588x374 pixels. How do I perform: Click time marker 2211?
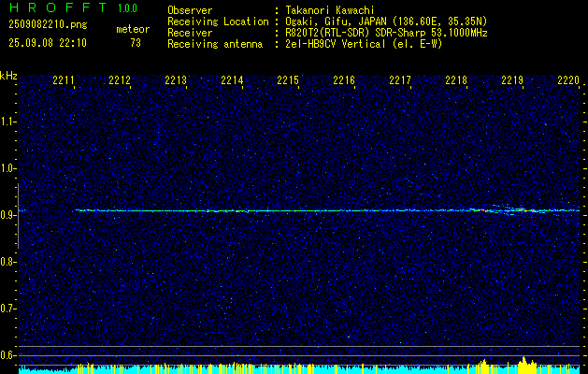pyautogui.click(x=63, y=79)
